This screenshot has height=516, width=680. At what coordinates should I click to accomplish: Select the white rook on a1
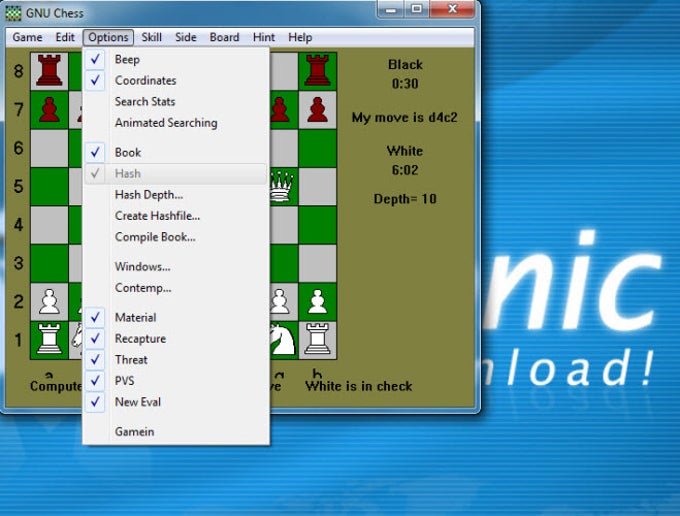49,340
